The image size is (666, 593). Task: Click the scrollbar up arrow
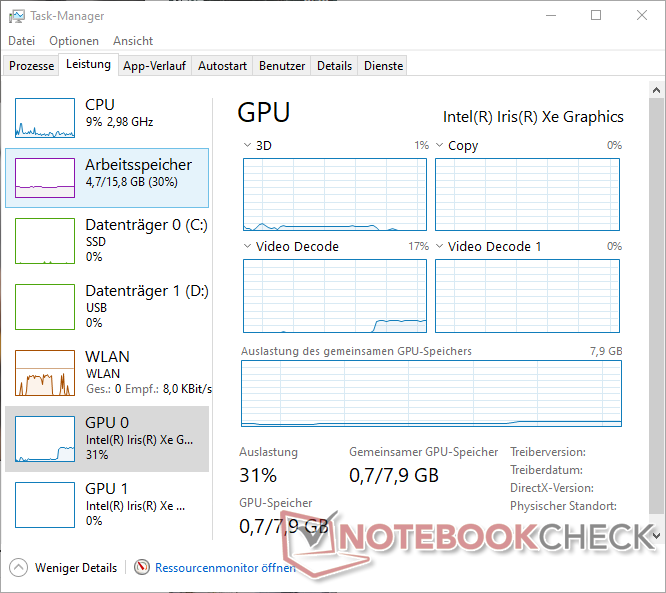tap(657, 90)
